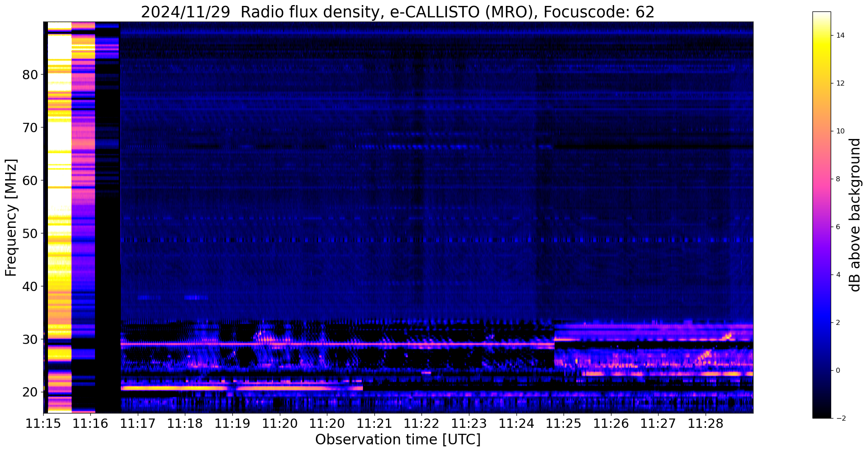The height and width of the screenshot is (452, 868).
Task: Click the 80 frequency tick label
Action: (30, 75)
